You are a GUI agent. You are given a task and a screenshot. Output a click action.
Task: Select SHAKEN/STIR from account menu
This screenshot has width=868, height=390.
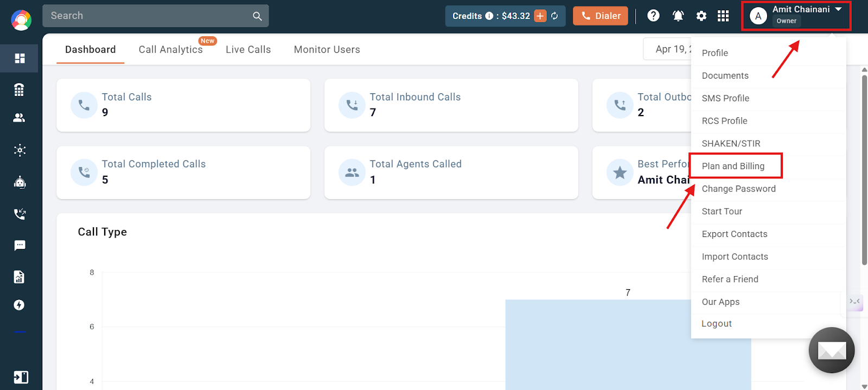(768, 144)
